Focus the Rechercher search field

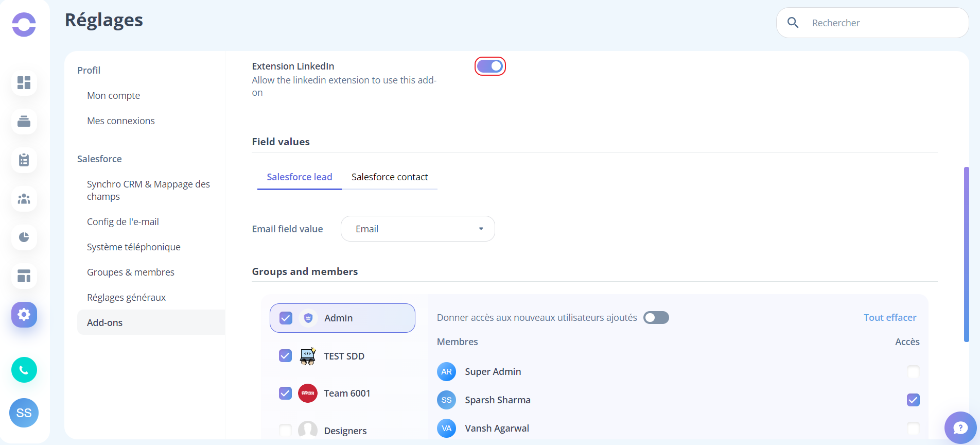click(x=872, y=23)
